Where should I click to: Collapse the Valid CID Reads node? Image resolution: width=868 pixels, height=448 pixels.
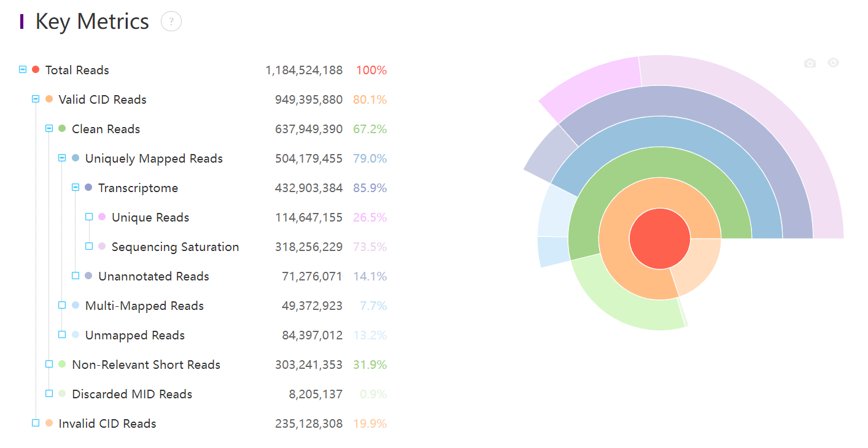pos(36,99)
